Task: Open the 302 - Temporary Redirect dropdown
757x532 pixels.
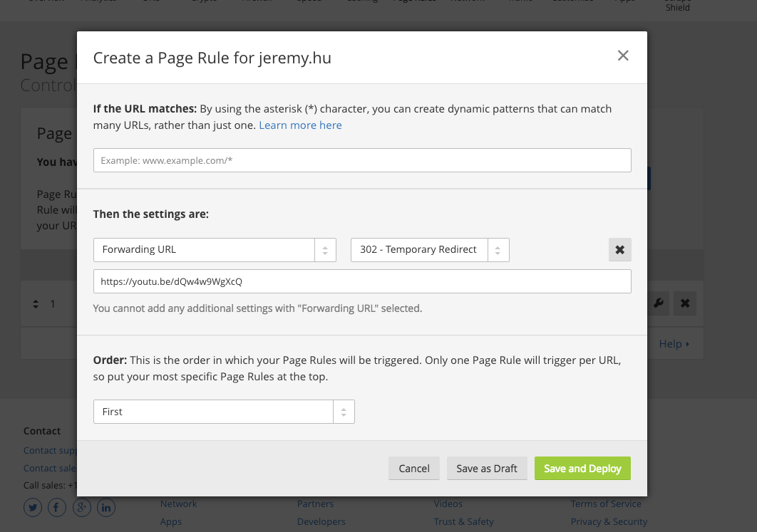Action: point(430,249)
